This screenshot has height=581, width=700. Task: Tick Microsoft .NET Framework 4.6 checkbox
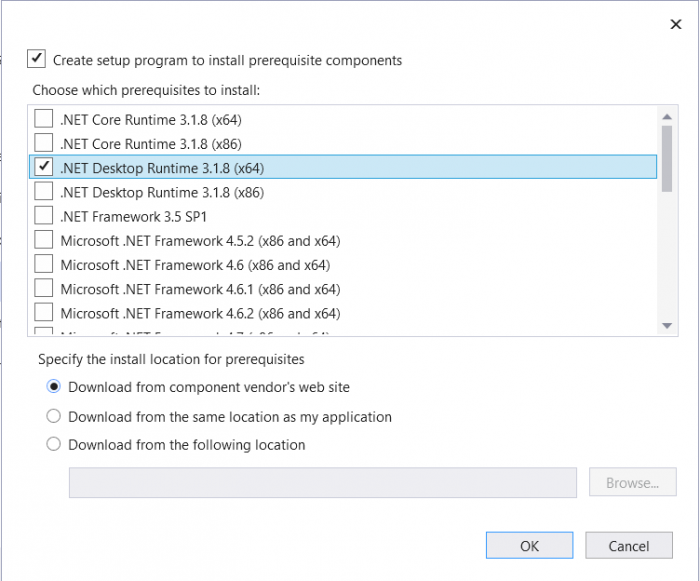[44, 264]
